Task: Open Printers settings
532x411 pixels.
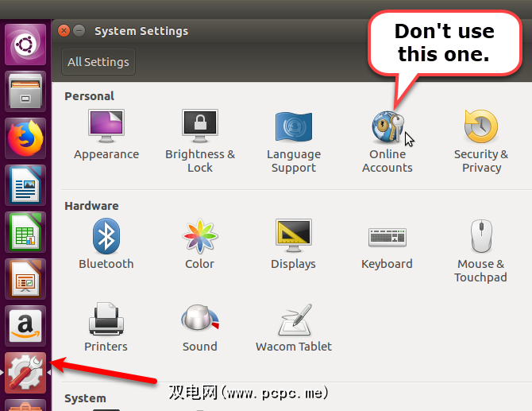Action: coord(106,328)
